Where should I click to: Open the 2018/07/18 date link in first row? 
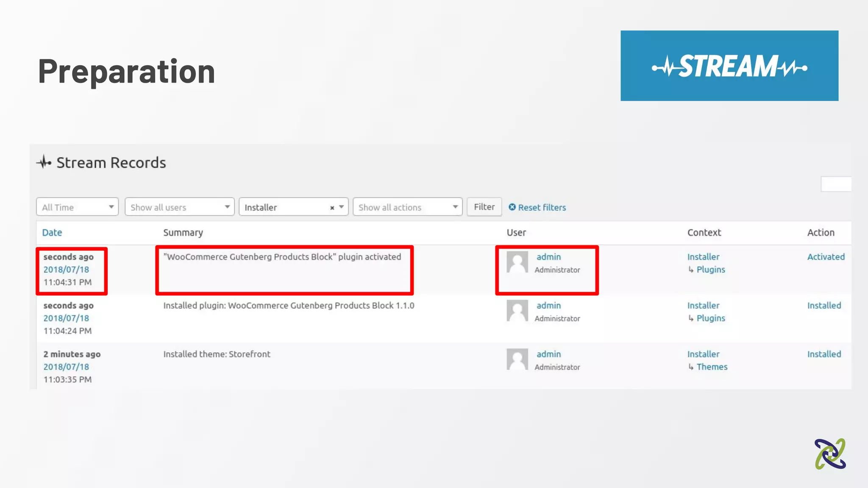tap(66, 269)
